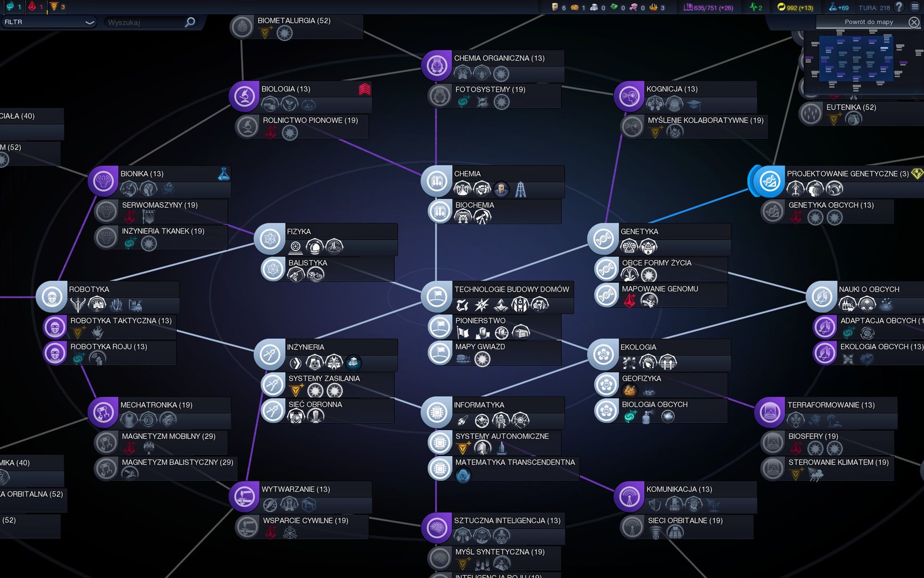Open the FILTR dropdown
The width and height of the screenshot is (924, 578).
coord(48,22)
